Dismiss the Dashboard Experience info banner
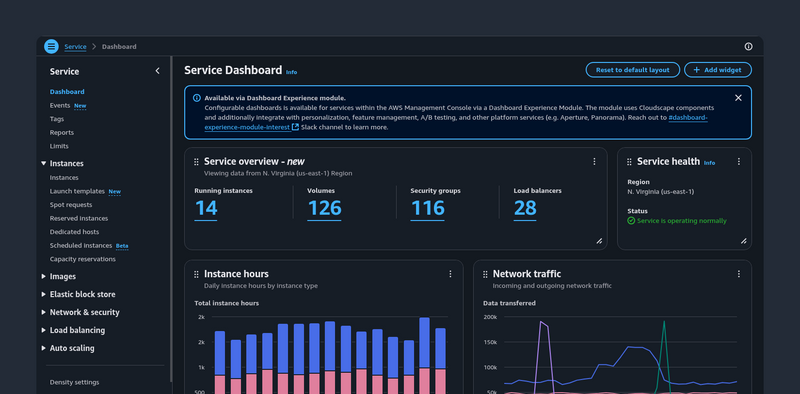Image resolution: width=800 pixels, height=394 pixels. [x=738, y=98]
